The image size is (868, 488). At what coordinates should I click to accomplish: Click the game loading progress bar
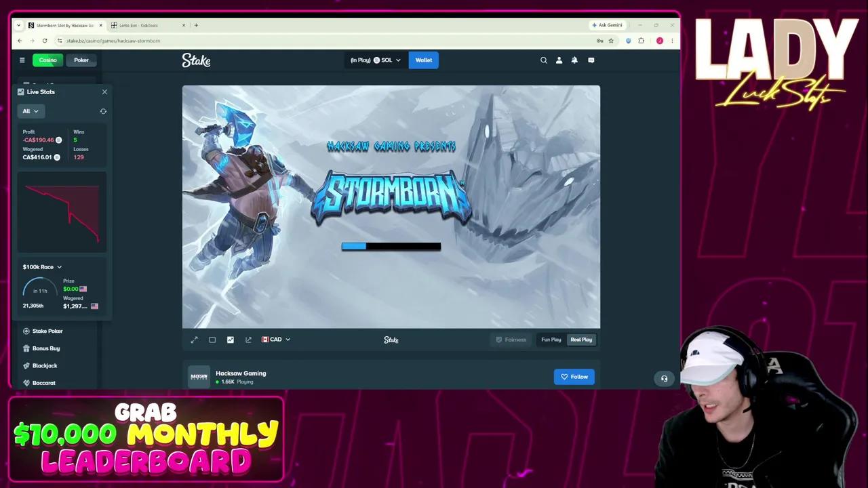pos(391,247)
